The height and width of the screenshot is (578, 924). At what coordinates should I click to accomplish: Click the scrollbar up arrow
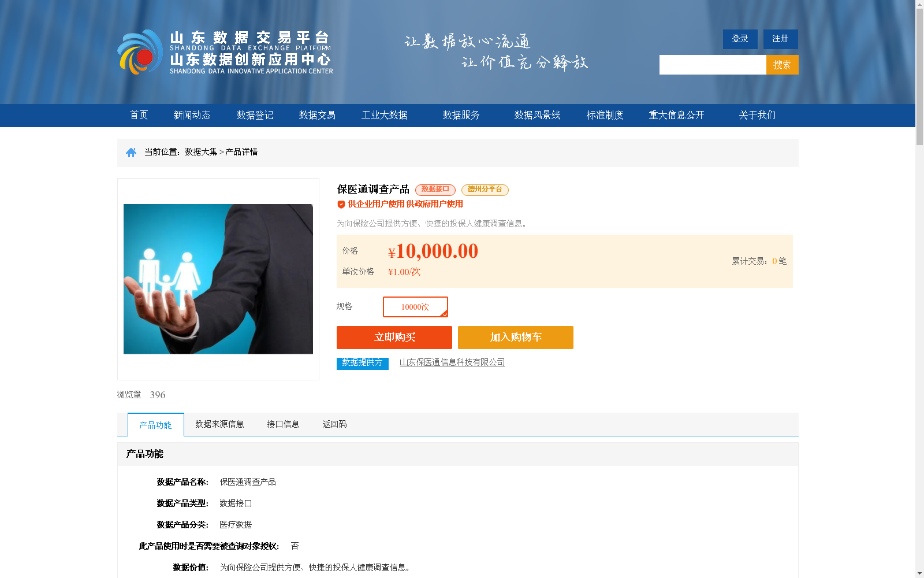click(919, 4)
